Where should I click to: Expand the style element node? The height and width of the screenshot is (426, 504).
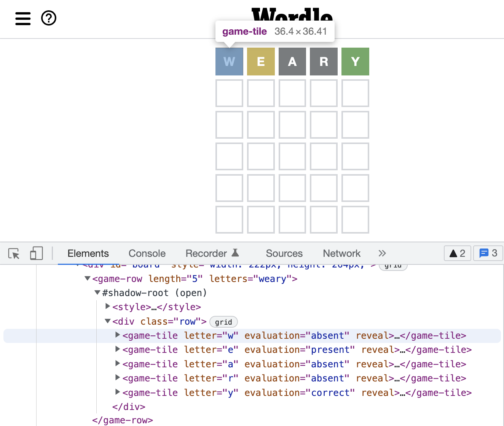click(108, 306)
